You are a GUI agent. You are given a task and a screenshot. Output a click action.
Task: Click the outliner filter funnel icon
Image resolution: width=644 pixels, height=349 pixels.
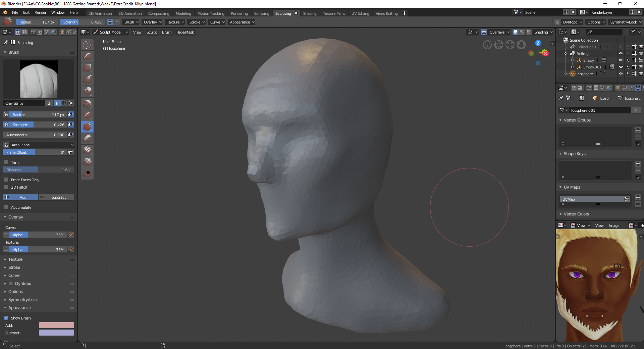[x=633, y=32]
